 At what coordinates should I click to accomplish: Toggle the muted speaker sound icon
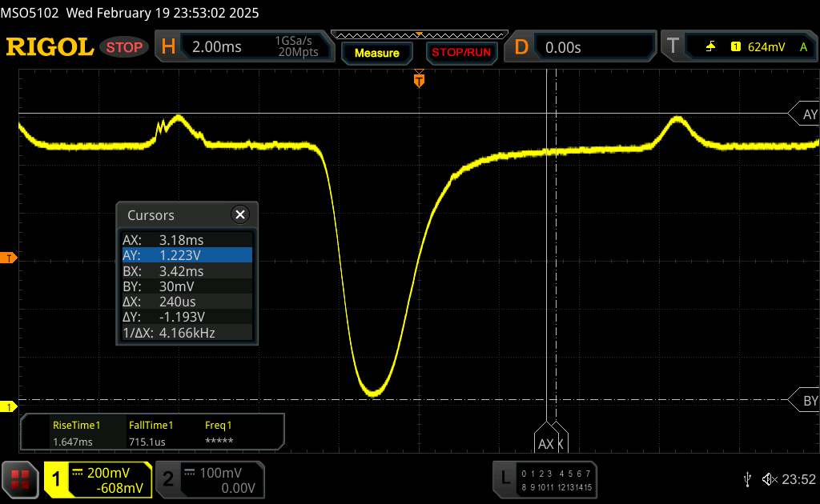(x=770, y=478)
